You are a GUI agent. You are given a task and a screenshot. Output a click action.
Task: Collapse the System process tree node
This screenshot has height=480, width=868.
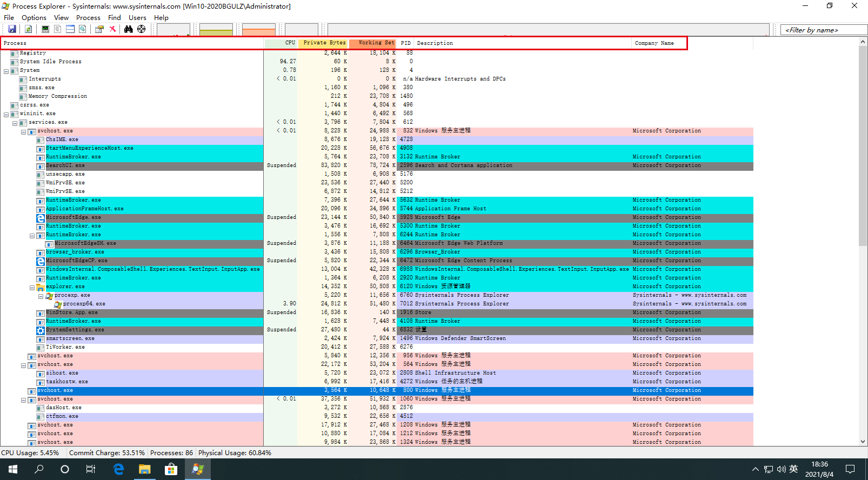click(6, 71)
